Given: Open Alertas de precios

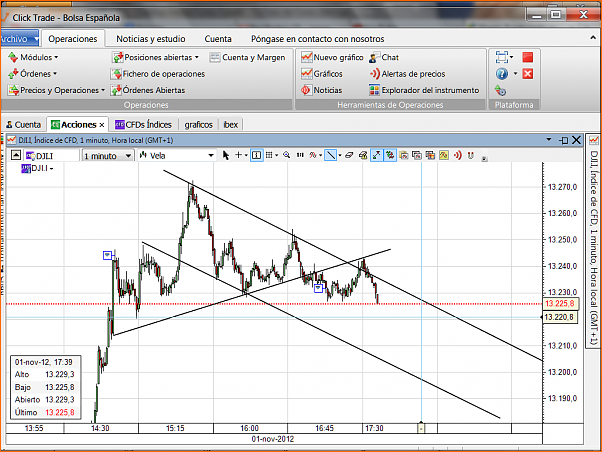Looking at the screenshot, I should 407,74.
